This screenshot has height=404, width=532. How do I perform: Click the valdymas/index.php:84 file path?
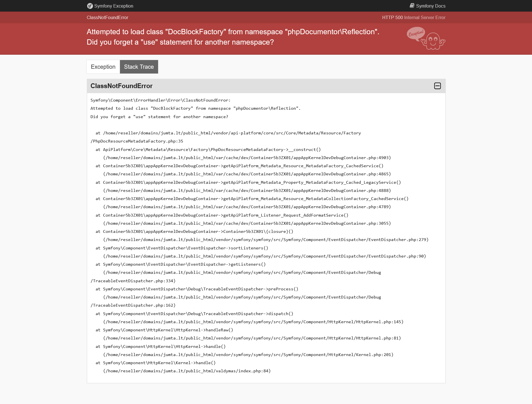[x=187, y=371]
